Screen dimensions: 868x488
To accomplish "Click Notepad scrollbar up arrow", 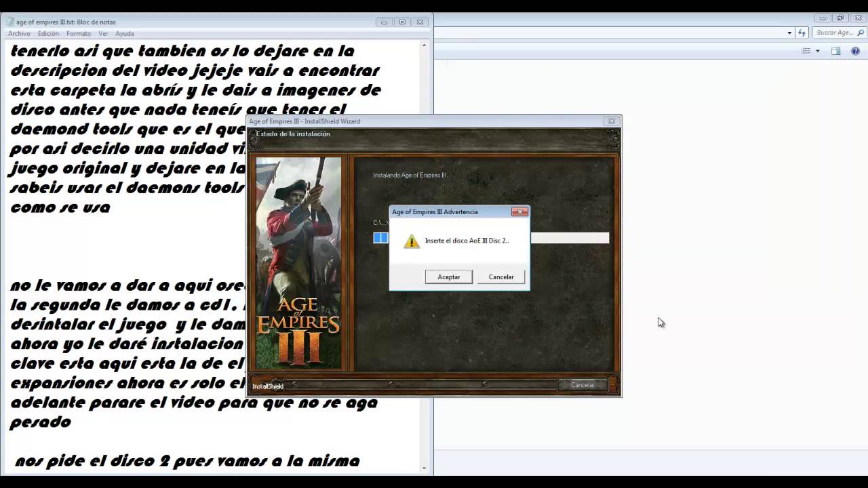I will (425, 45).
